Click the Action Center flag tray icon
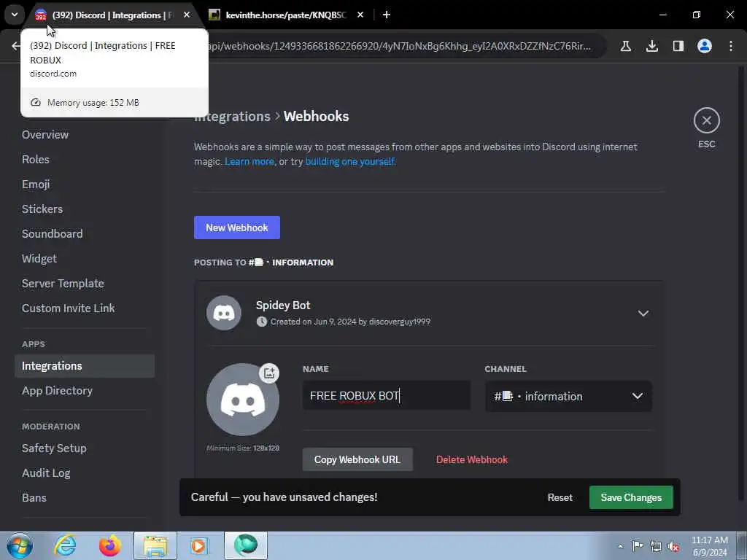This screenshot has height=560, width=747. pyautogui.click(x=638, y=546)
